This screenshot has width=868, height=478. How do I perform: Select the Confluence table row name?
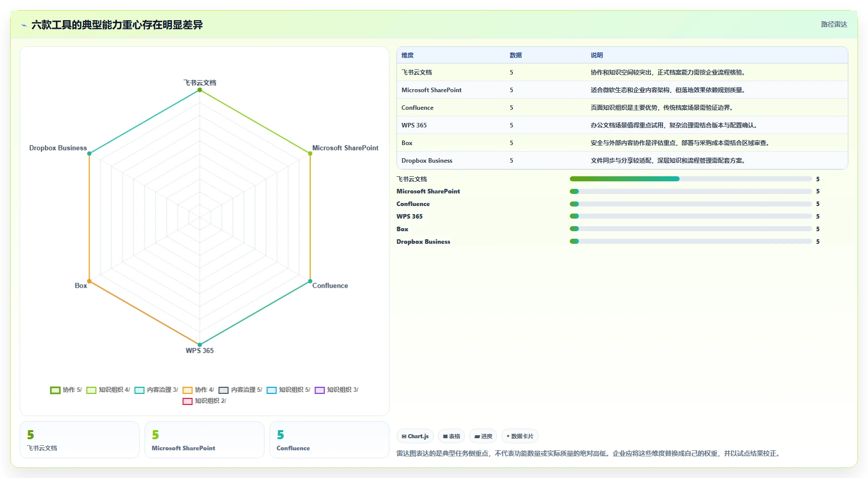pyautogui.click(x=417, y=108)
